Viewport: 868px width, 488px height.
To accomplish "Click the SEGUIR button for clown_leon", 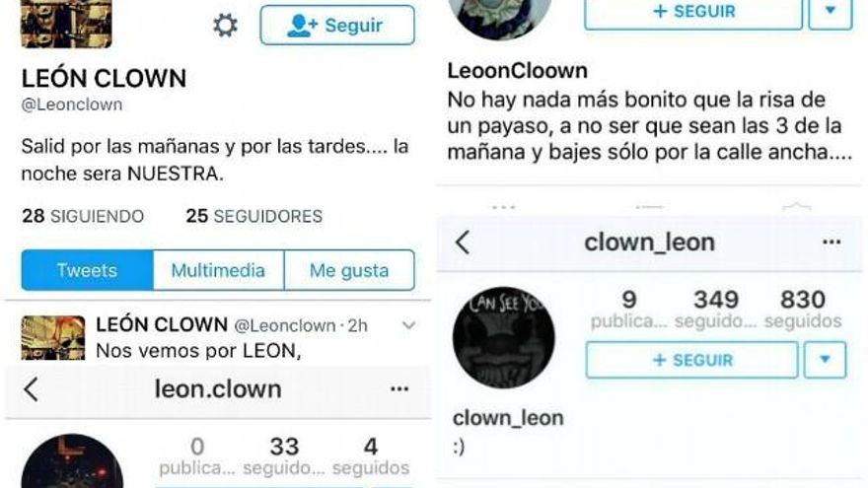I will [692, 360].
